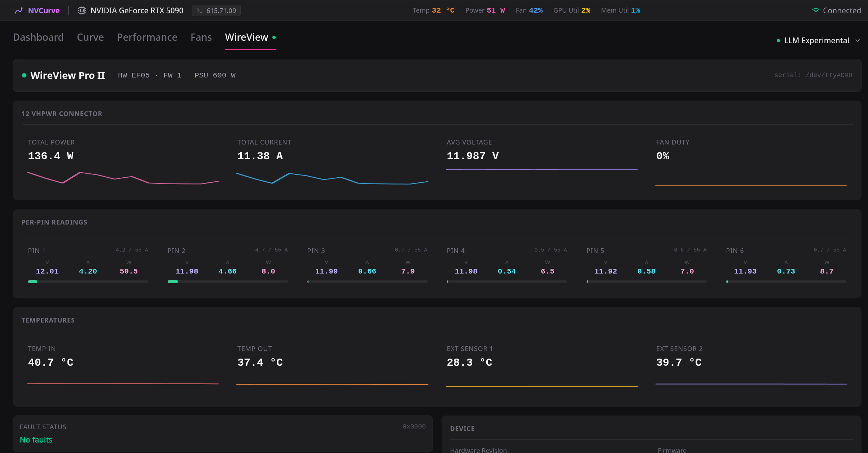Click the Wi-Fi Connected status icon
This screenshot has height=453, width=868.
(x=816, y=10)
